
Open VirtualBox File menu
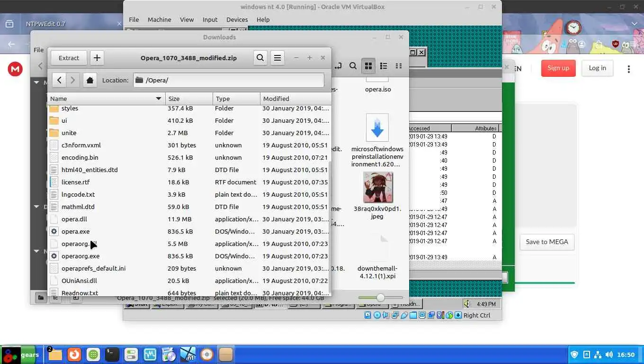[134, 19]
